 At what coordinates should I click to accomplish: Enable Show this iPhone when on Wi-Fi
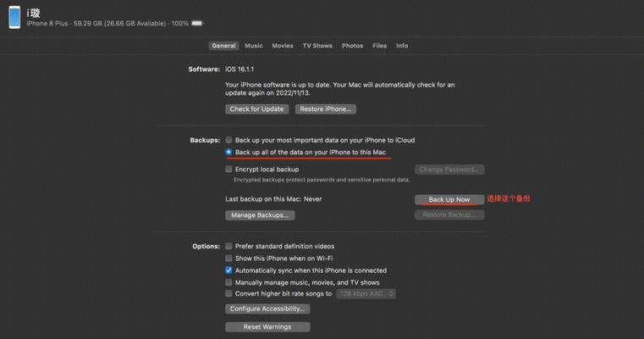(228, 258)
